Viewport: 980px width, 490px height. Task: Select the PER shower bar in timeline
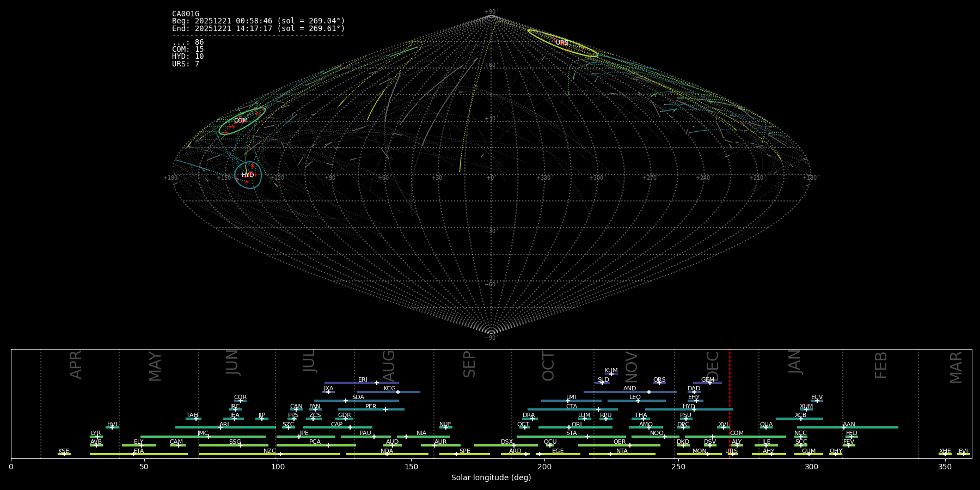(x=371, y=409)
